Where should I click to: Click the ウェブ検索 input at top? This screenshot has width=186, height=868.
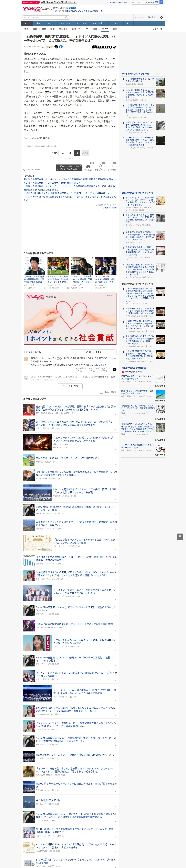(x=138, y=2)
